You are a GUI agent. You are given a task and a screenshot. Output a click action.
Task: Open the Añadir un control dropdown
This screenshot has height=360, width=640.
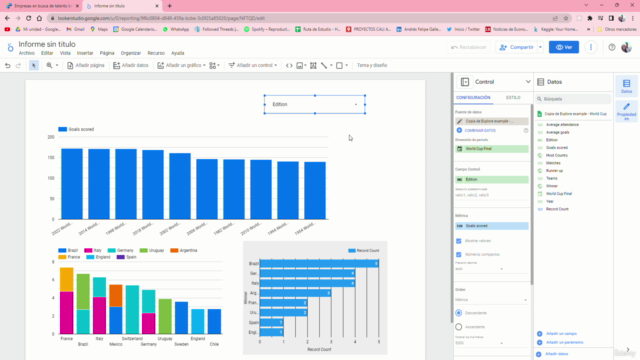[253, 65]
